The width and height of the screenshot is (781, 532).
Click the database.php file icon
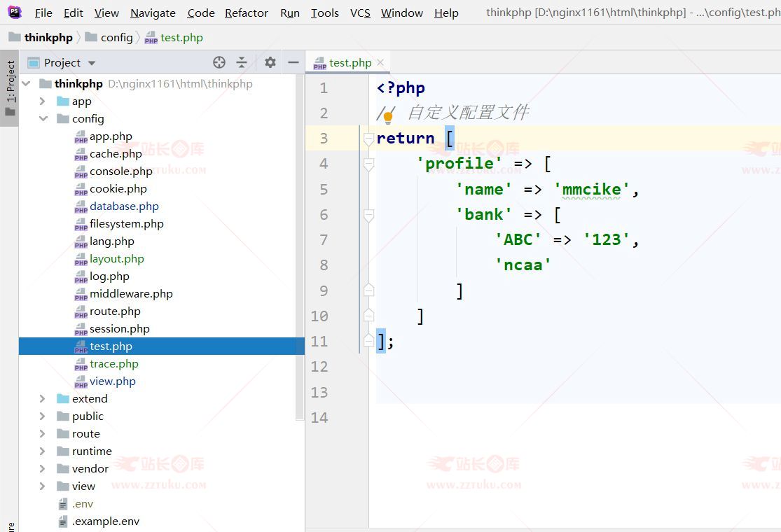(x=81, y=207)
